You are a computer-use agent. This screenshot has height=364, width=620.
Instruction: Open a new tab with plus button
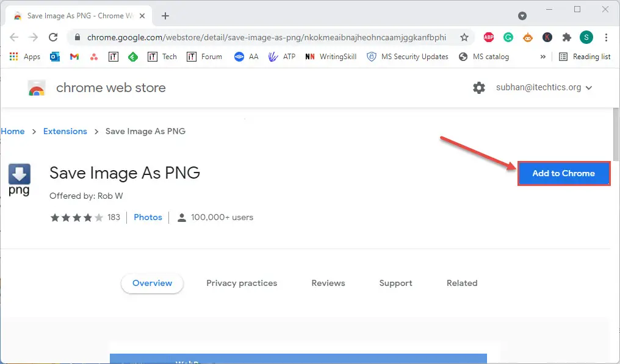click(165, 16)
